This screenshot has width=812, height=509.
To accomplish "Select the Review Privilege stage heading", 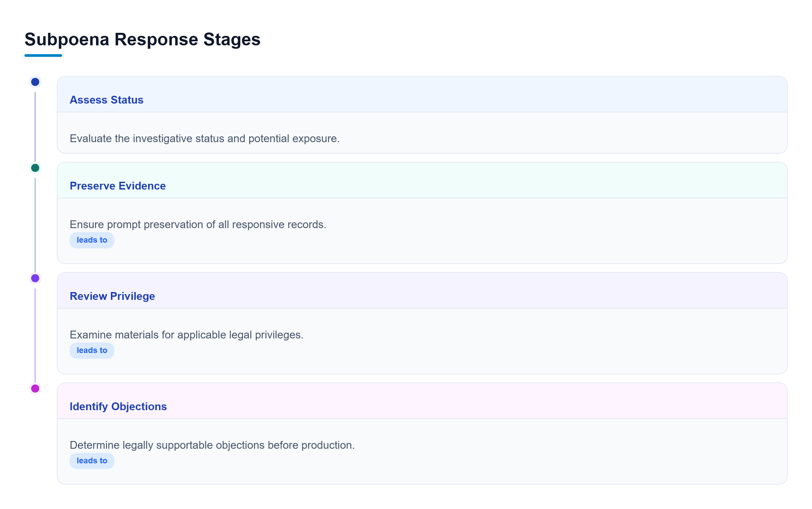I will point(112,296).
